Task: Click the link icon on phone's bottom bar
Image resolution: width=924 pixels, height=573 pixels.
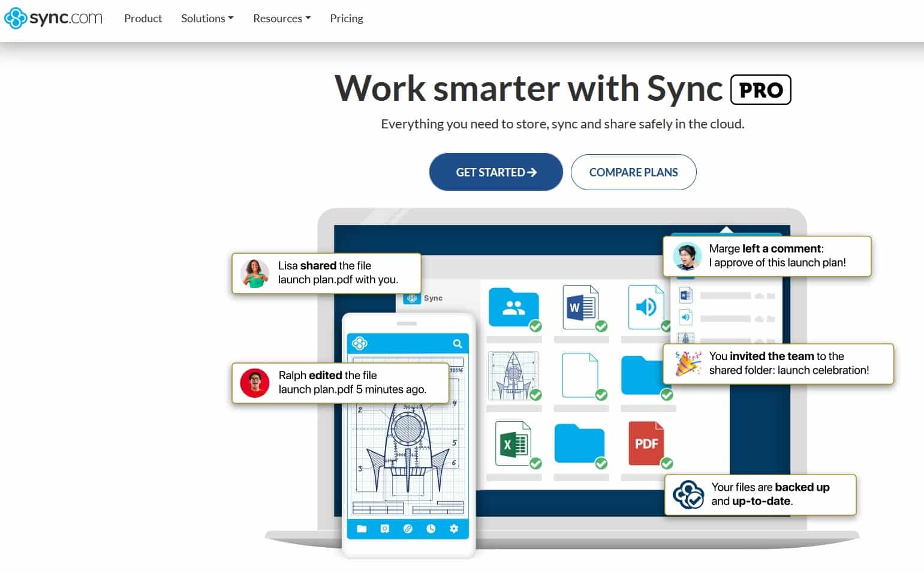Action: [408, 529]
